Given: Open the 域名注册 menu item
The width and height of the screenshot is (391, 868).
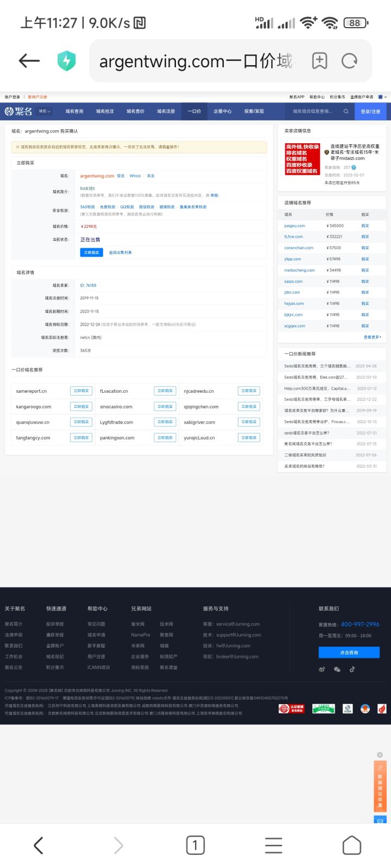Looking at the screenshot, I should coord(166,111).
